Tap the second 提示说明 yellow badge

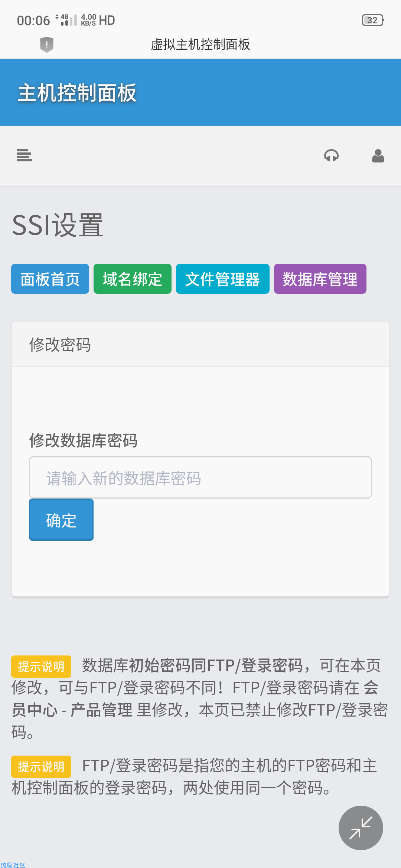pyautogui.click(x=41, y=767)
